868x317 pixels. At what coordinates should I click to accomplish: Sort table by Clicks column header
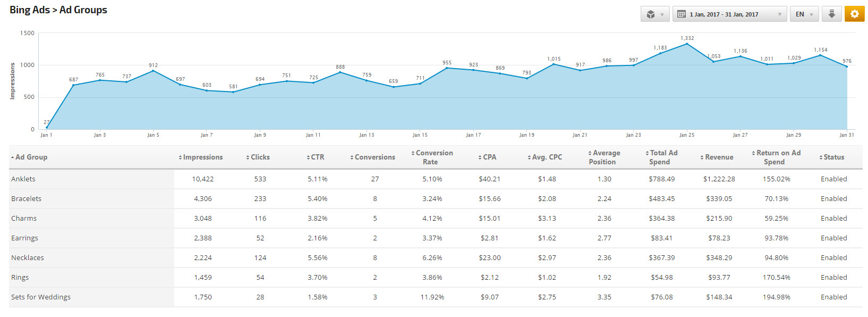[258, 157]
